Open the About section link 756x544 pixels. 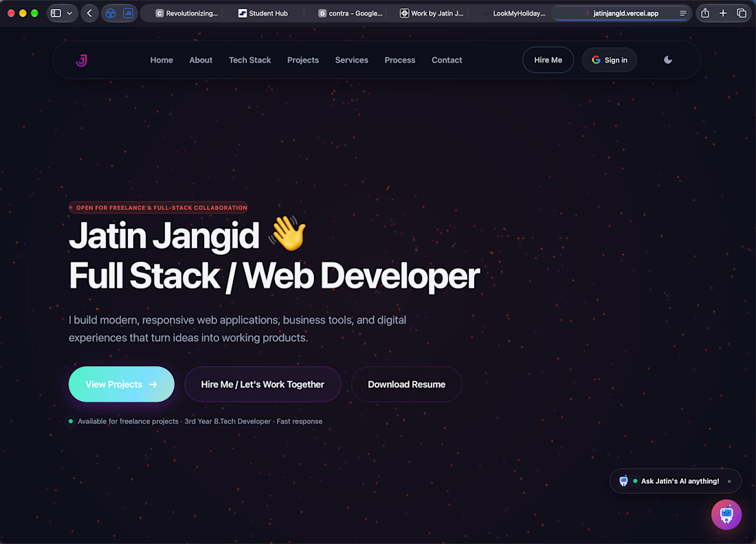point(201,60)
